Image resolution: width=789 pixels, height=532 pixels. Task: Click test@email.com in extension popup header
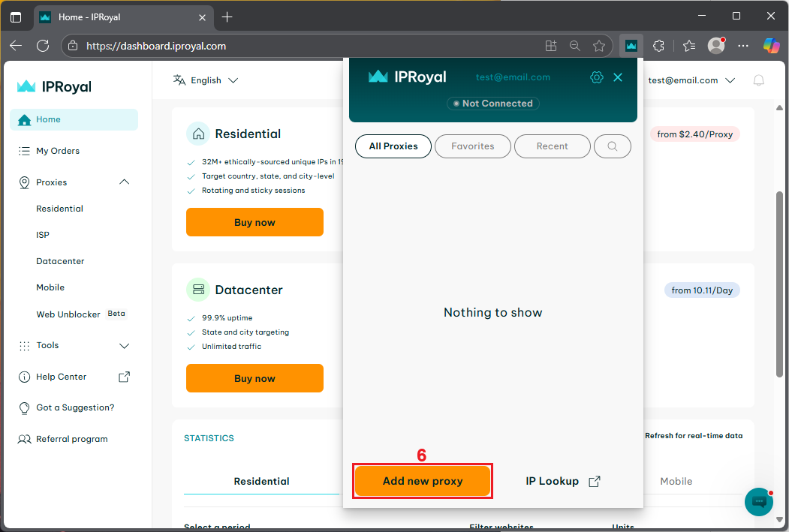click(x=513, y=77)
